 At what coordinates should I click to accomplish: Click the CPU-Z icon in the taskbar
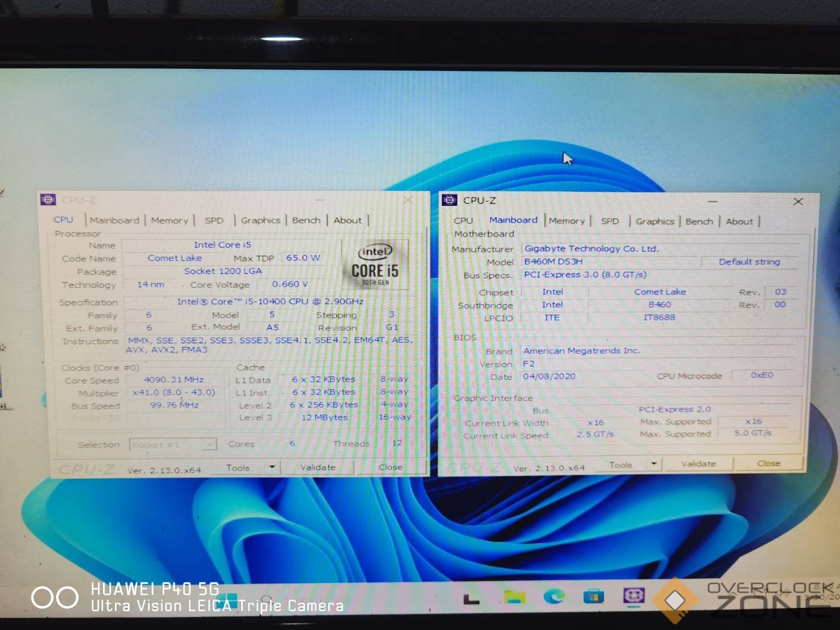pyautogui.click(x=634, y=596)
